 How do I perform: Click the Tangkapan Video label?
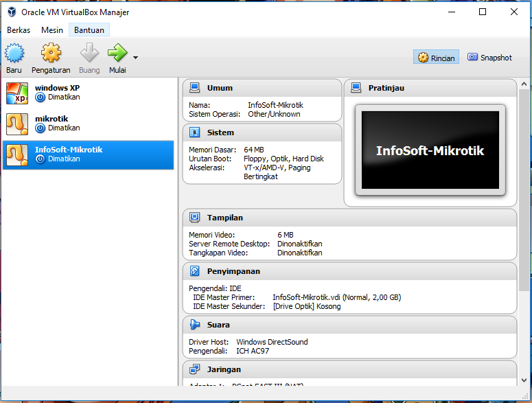click(x=218, y=253)
